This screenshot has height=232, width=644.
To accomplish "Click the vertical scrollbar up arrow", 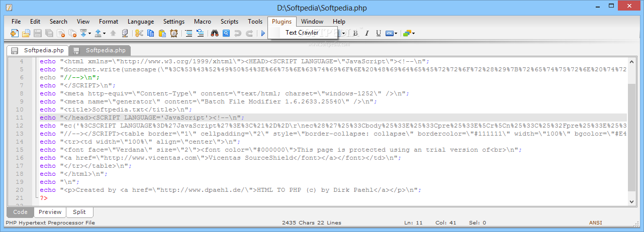I will pyautogui.click(x=633, y=61).
